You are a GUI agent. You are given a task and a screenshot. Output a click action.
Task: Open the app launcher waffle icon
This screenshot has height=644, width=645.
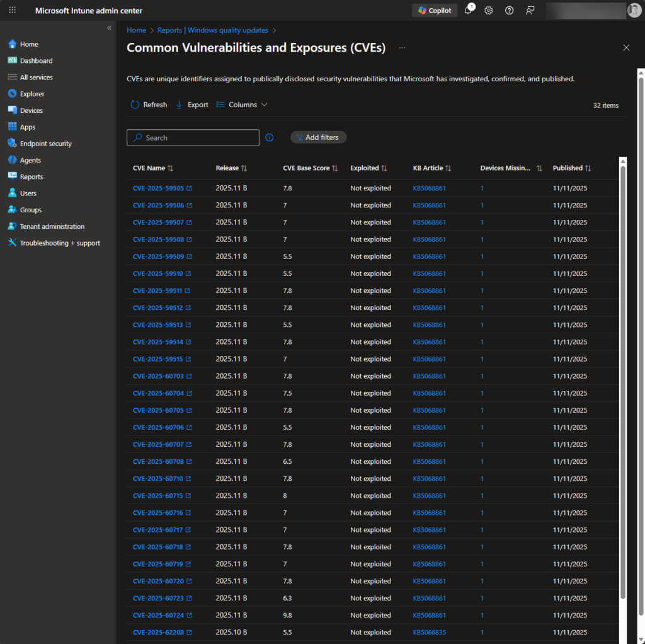[12, 11]
